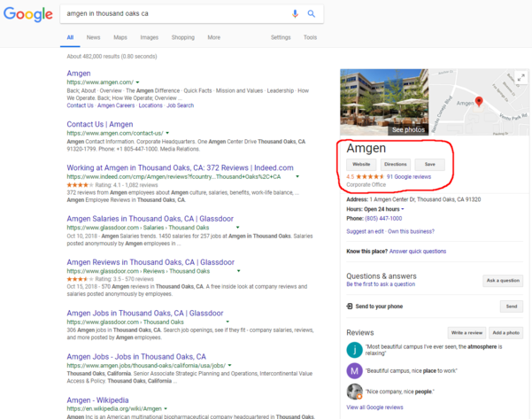Open dropdown beside Glassdoor Salaries URL
The width and height of the screenshot is (532, 419).
[238, 228]
